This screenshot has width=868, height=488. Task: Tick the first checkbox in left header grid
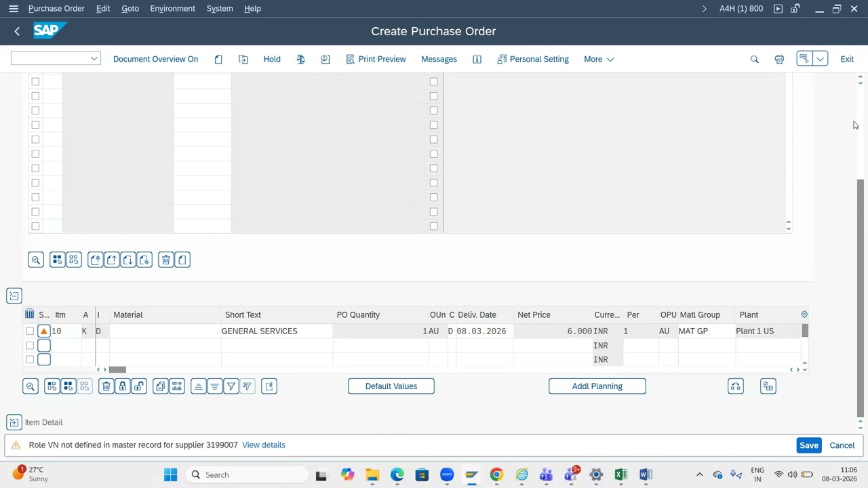[x=35, y=81]
